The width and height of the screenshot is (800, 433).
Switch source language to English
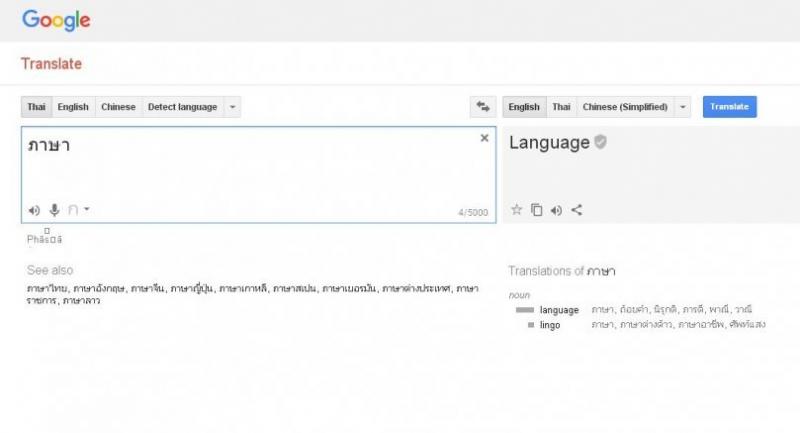coord(73,107)
